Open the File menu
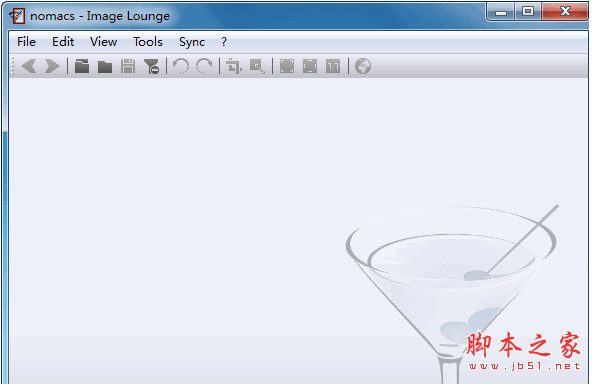Screen dimensions: 592x384 coord(26,42)
